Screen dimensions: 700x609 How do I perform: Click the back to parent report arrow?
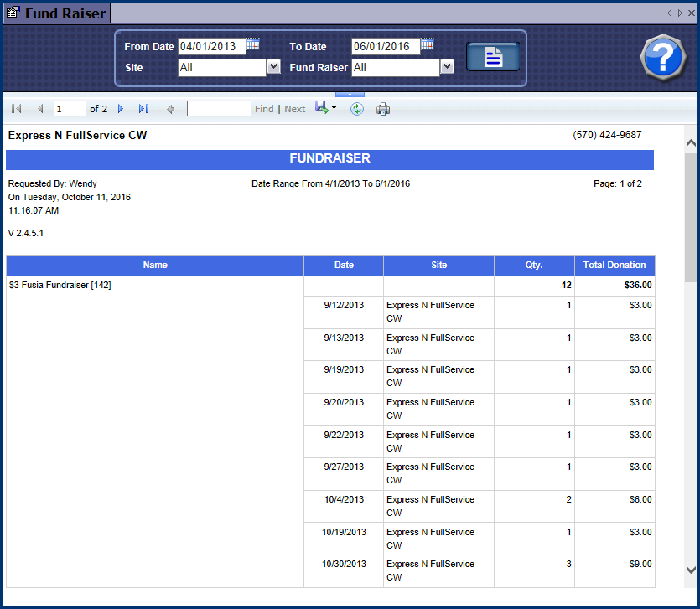170,109
